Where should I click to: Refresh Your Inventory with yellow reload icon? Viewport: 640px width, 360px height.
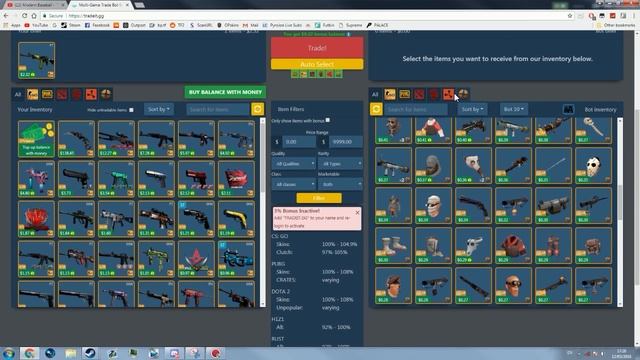(258, 109)
